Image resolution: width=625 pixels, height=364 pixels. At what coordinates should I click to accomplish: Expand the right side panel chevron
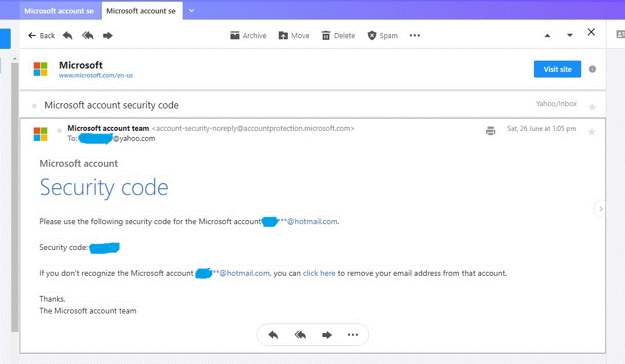[x=601, y=209]
